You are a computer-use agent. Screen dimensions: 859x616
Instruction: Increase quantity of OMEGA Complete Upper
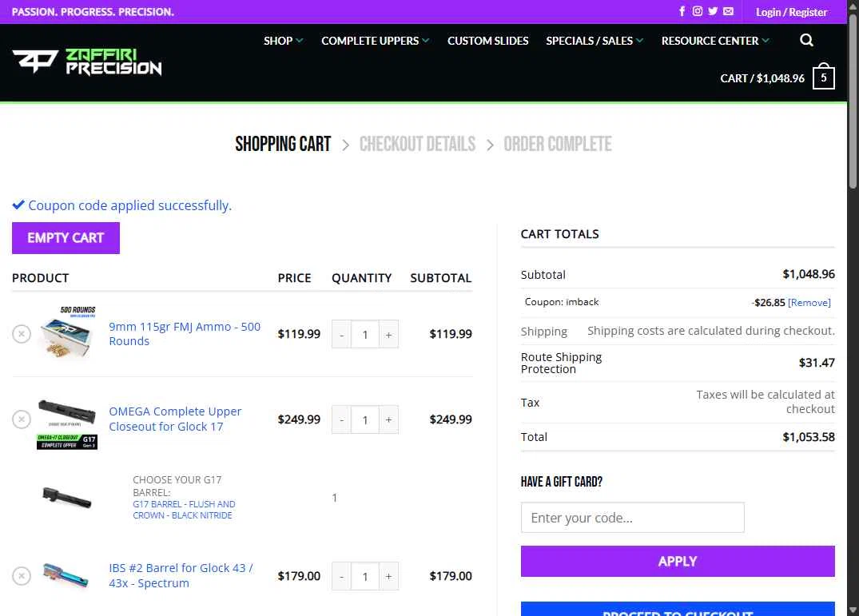[388, 420]
